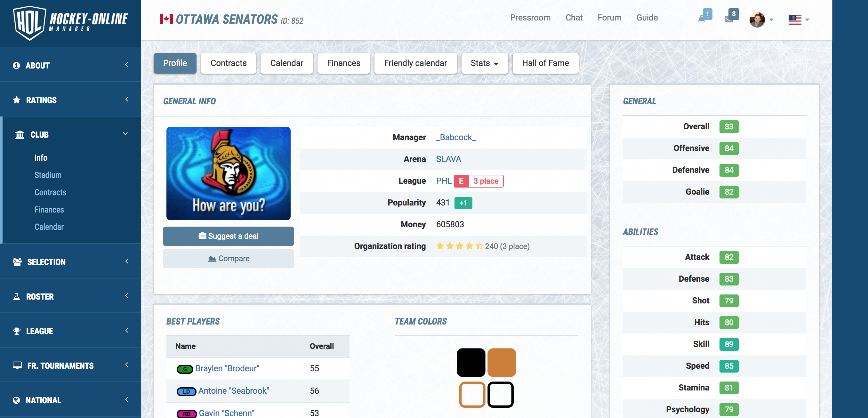Screen dimensions: 868x418
Task: Click the orange-outlined team color swatch
Action: pyautogui.click(x=472, y=394)
